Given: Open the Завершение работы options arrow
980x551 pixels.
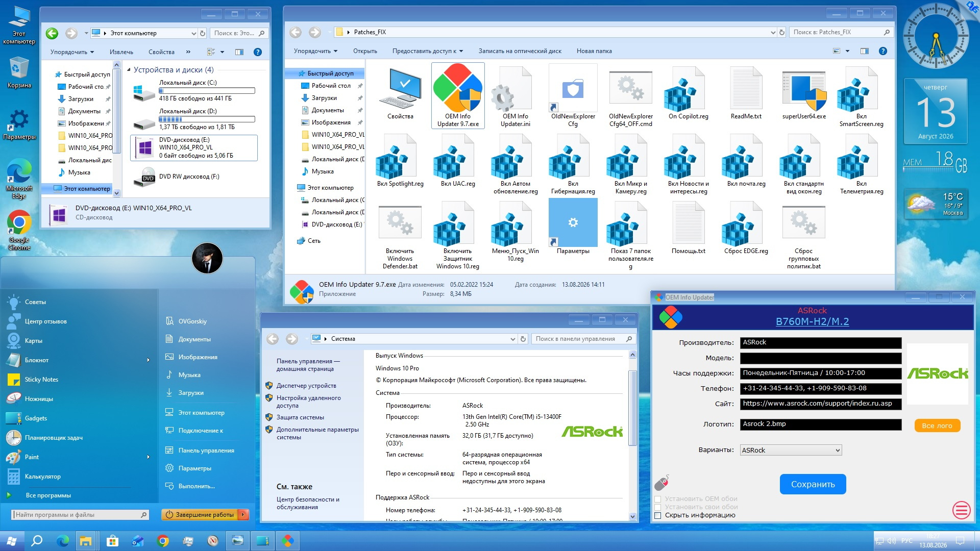Looking at the screenshot, I should pyautogui.click(x=243, y=515).
